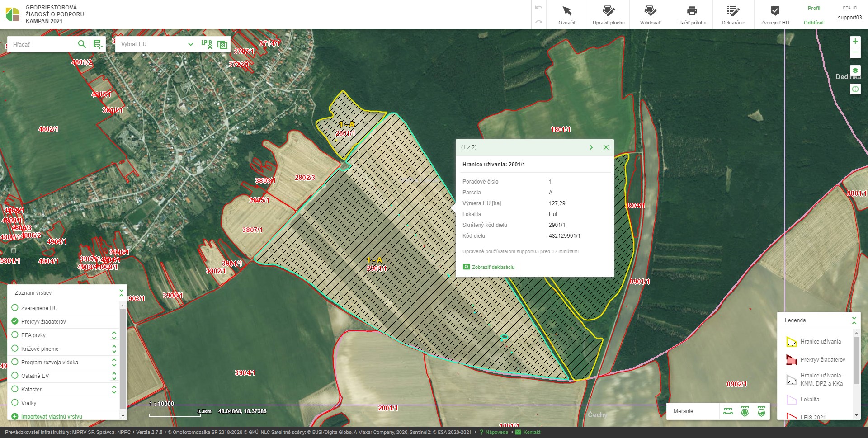This screenshot has width=868, height=438.
Task: Click the compass orientation icon
Action: (855, 89)
